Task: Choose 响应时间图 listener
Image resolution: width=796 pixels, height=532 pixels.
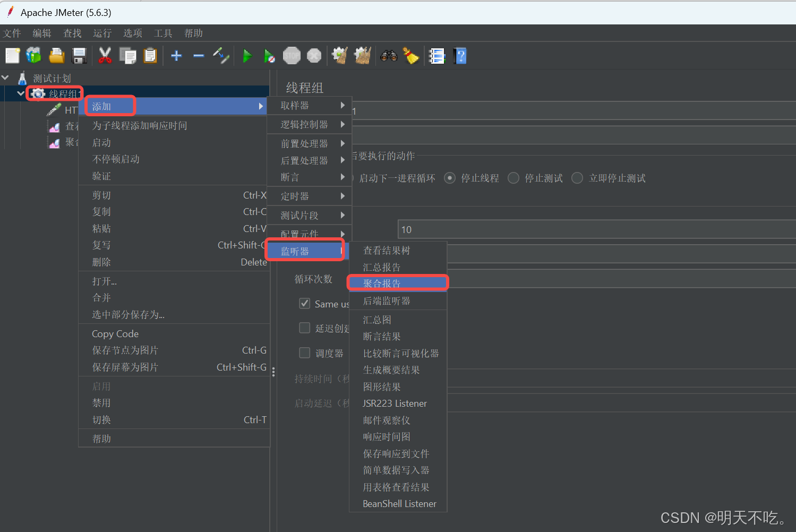Action: pyautogui.click(x=398, y=437)
